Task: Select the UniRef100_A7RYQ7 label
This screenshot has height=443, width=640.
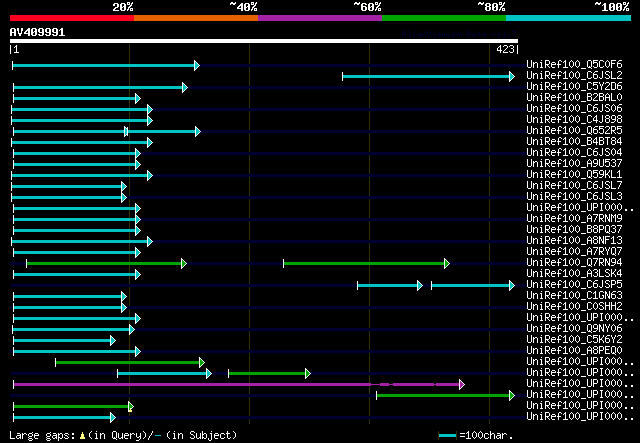Action: coord(574,252)
